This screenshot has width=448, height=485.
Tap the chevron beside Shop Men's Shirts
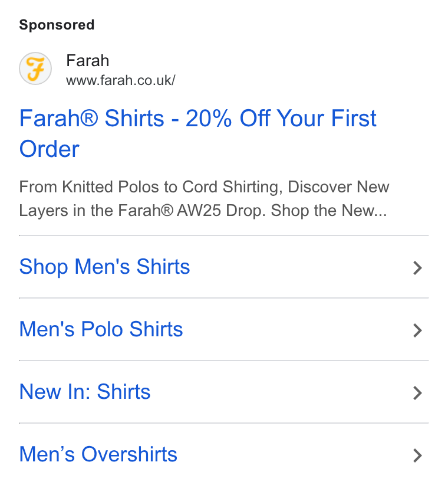pos(417,268)
